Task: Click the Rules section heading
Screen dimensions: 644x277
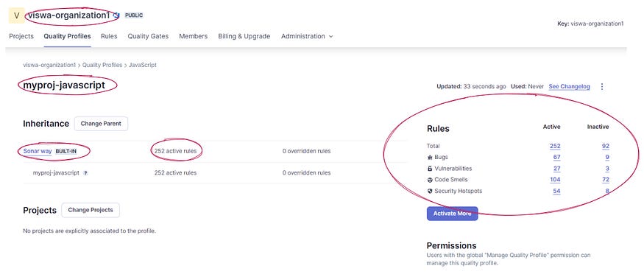Action: click(x=438, y=129)
